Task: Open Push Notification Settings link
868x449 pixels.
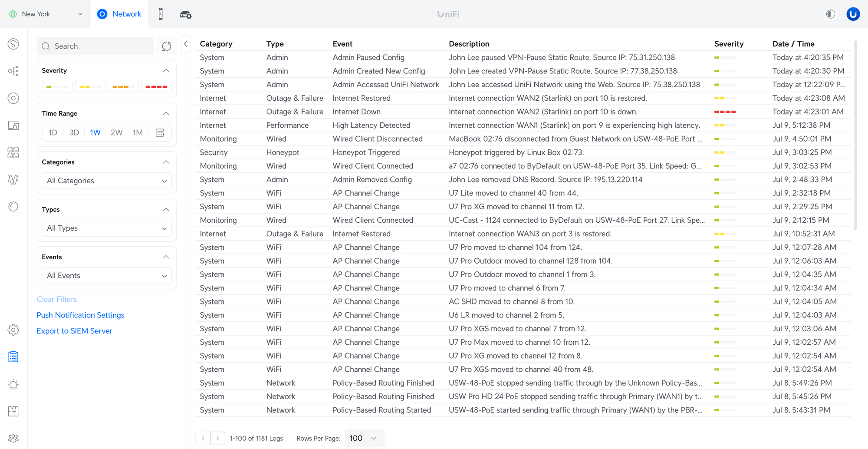Action: coord(80,315)
